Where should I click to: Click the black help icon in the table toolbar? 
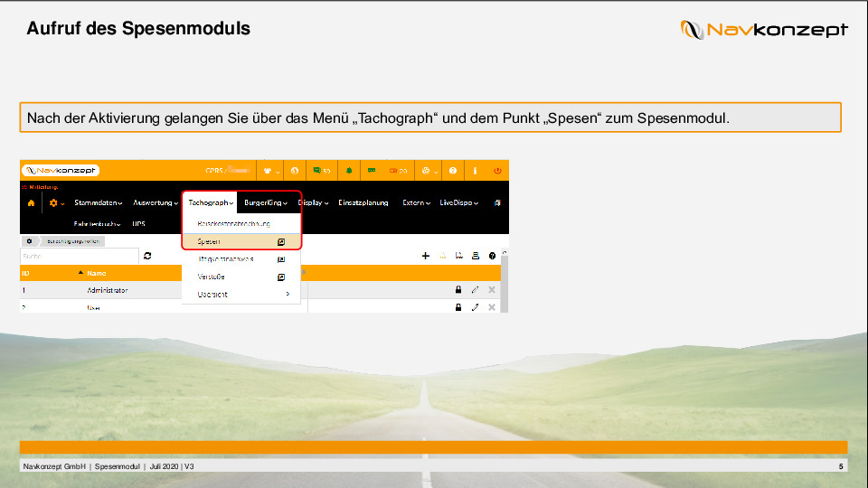492,256
